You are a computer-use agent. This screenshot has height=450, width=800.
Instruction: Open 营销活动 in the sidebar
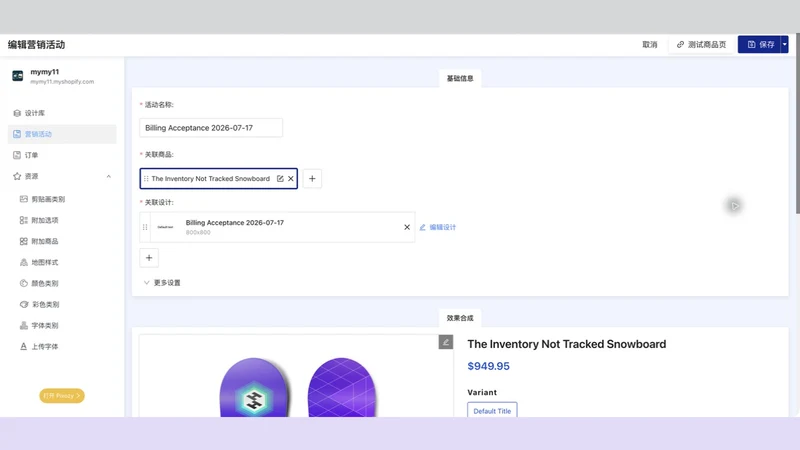tap(62, 134)
